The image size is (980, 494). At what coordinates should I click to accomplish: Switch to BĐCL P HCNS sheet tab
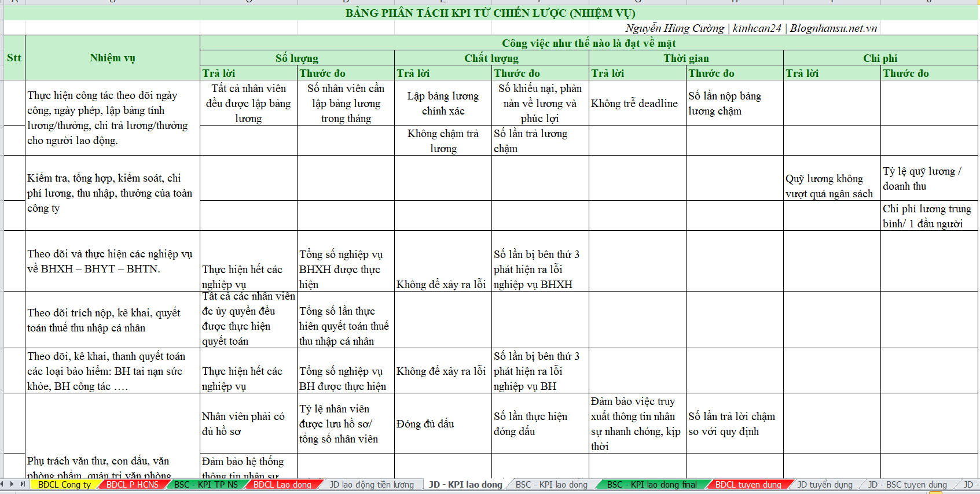pyautogui.click(x=132, y=485)
